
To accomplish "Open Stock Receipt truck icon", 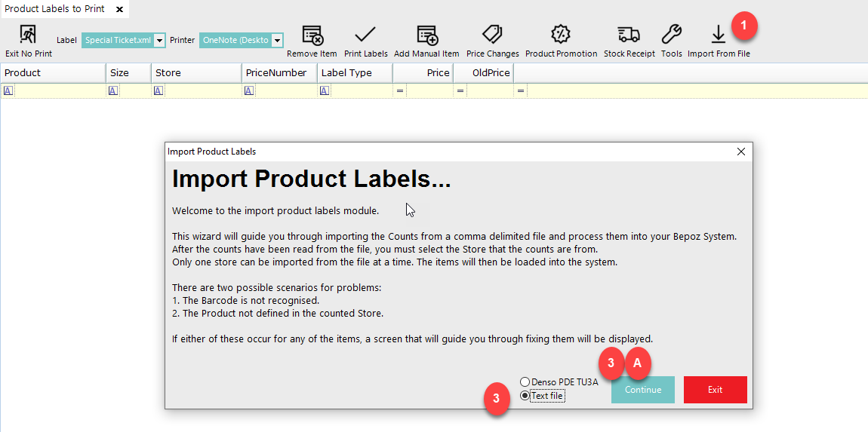I will click(629, 35).
